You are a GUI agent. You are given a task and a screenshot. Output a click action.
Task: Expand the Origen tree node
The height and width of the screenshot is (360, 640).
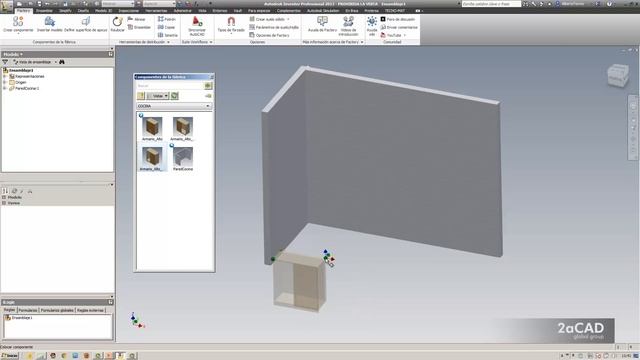[4, 82]
